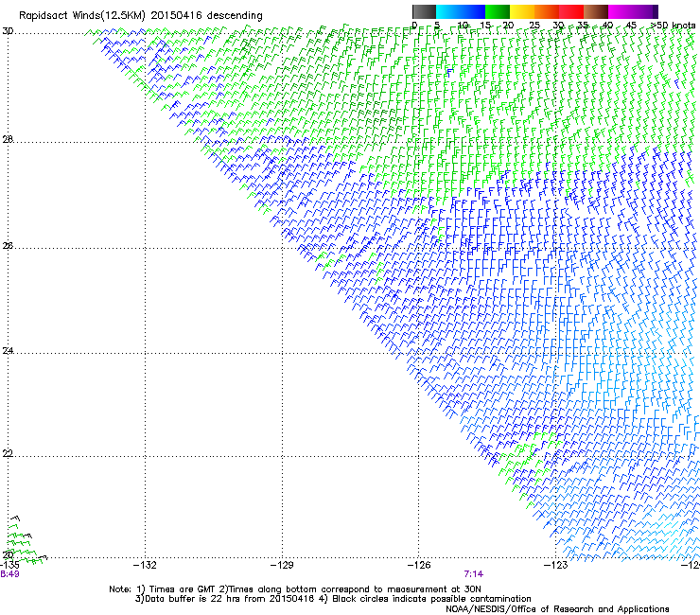Click the longitude label '-132'

tap(145, 565)
